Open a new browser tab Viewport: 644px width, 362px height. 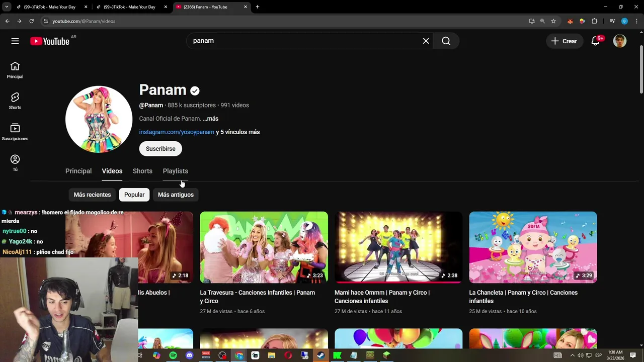(x=258, y=7)
